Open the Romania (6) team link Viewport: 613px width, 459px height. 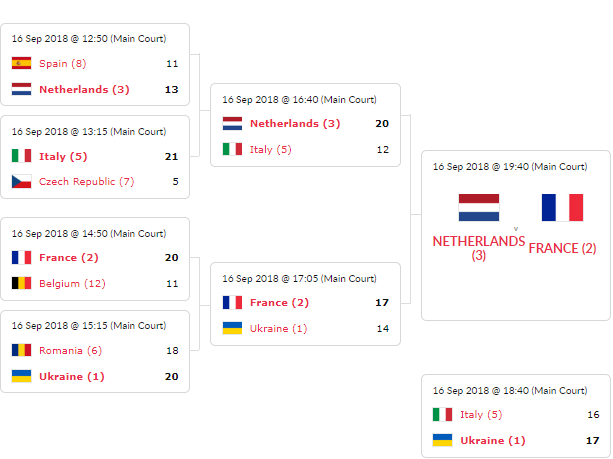70,350
